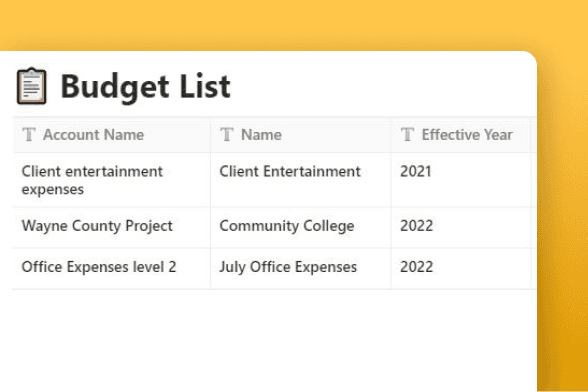Viewport: 588px width, 392px height.
Task: Open the Effective Year column header
Action: pos(461,135)
